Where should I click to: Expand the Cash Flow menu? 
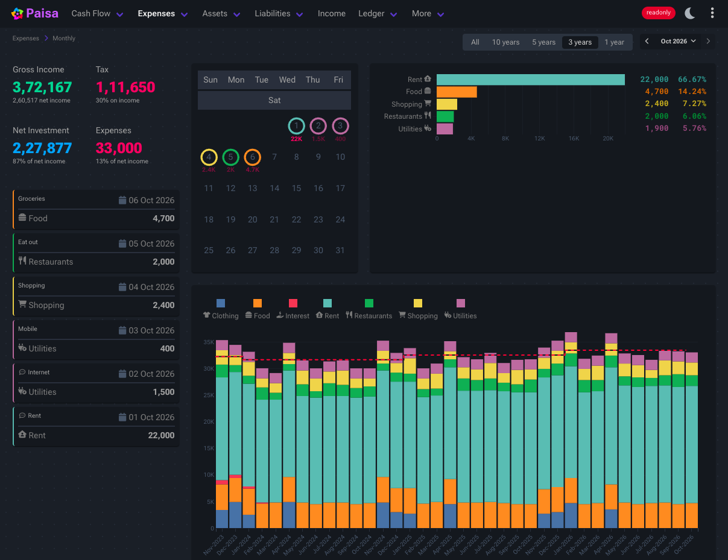tap(98, 13)
